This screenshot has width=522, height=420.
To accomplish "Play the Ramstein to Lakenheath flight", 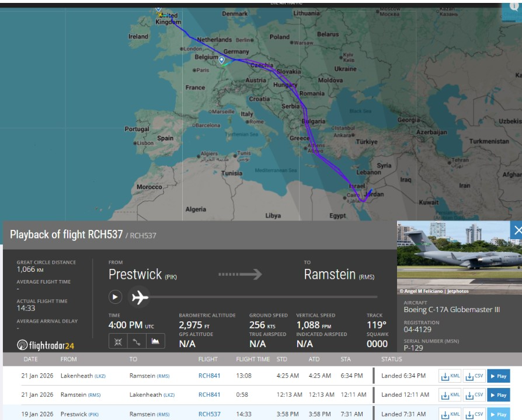I will point(498,395).
